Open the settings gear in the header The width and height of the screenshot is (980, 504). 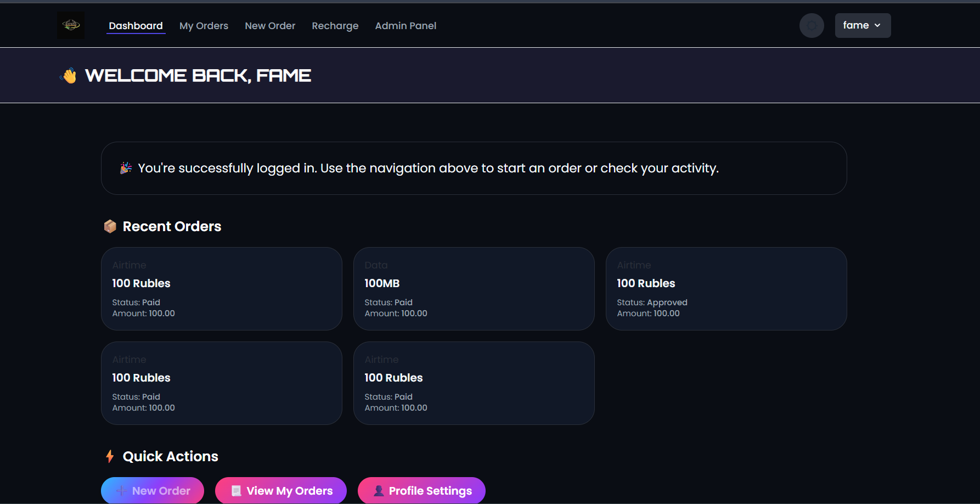coord(812,25)
